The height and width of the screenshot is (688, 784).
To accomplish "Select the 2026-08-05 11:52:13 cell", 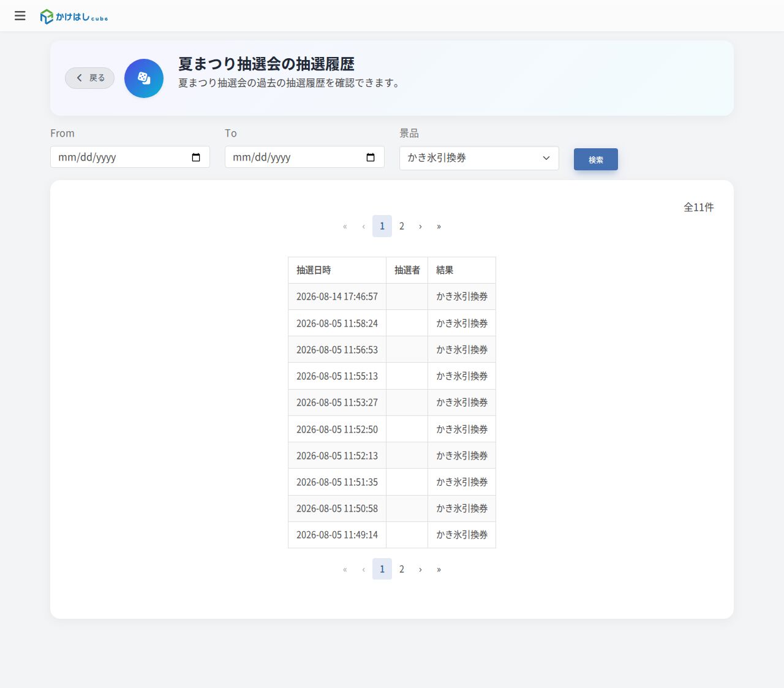I will coord(337,455).
